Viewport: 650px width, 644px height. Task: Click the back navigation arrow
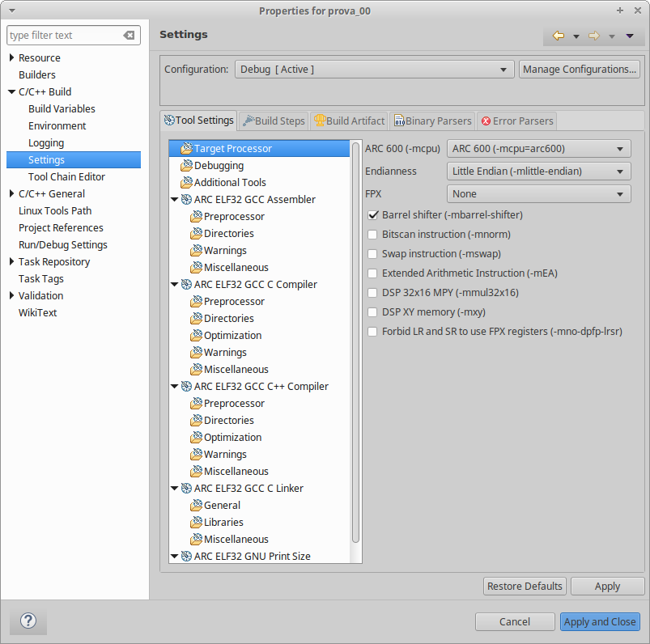[559, 36]
